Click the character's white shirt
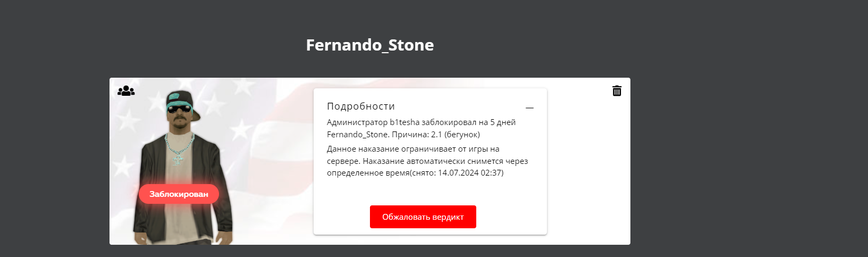 coord(180,176)
